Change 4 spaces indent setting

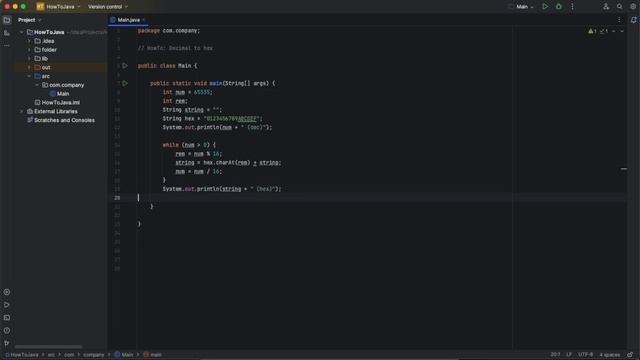pyautogui.click(x=609, y=355)
